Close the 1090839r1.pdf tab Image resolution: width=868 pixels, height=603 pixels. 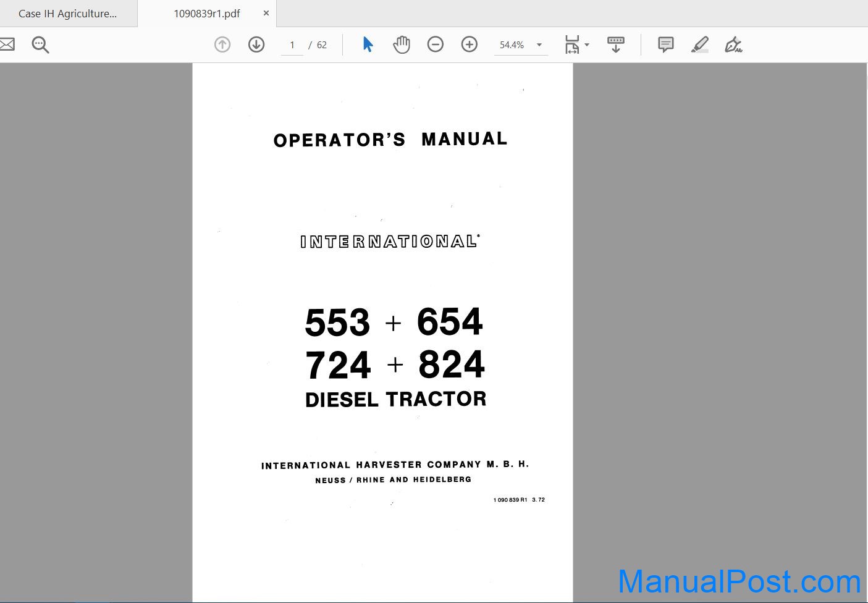pyautogui.click(x=266, y=13)
